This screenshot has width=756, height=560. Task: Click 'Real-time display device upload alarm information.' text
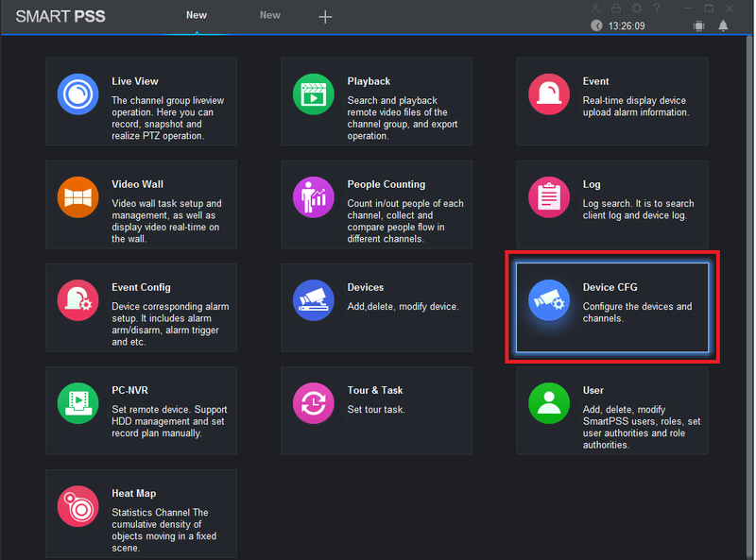click(x=636, y=107)
